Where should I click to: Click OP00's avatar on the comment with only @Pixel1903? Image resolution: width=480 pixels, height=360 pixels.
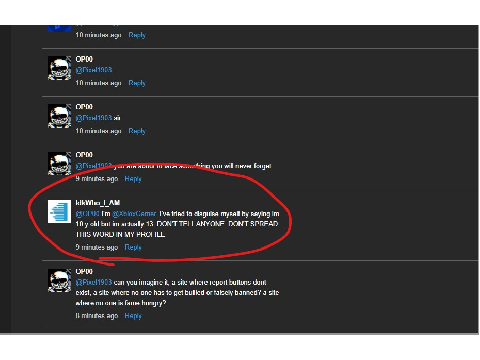(59, 68)
